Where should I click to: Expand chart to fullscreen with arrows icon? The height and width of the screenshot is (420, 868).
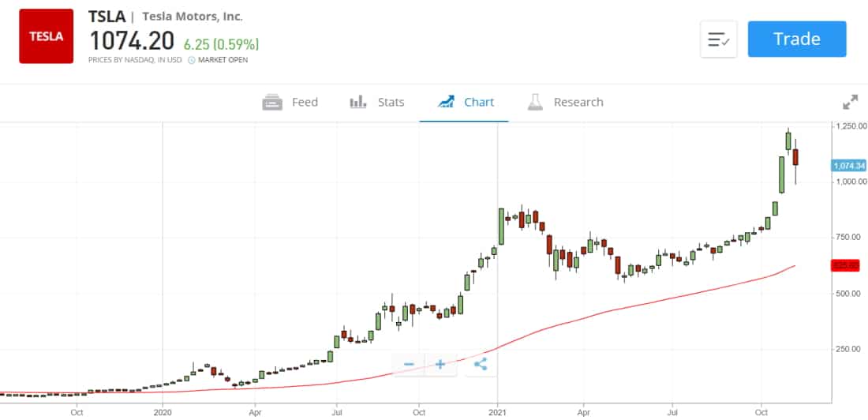point(850,102)
